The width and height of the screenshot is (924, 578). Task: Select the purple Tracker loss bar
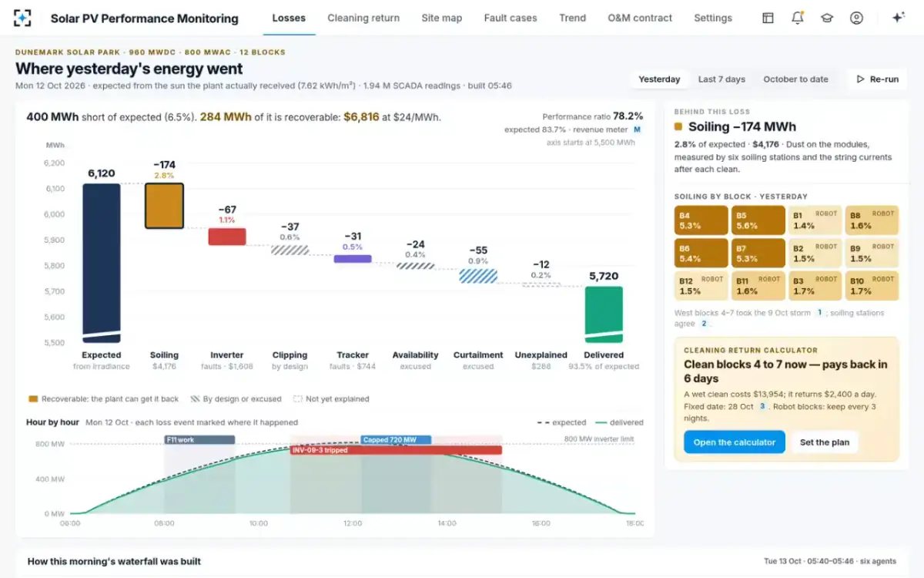(x=353, y=259)
